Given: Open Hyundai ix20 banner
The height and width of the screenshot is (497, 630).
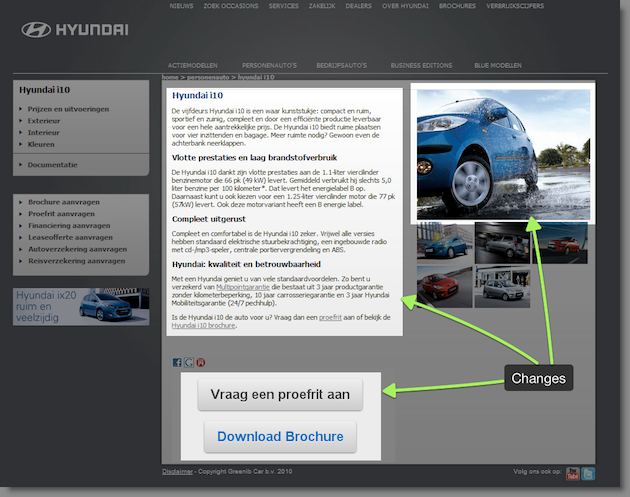Looking at the screenshot, I should [x=81, y=307].
